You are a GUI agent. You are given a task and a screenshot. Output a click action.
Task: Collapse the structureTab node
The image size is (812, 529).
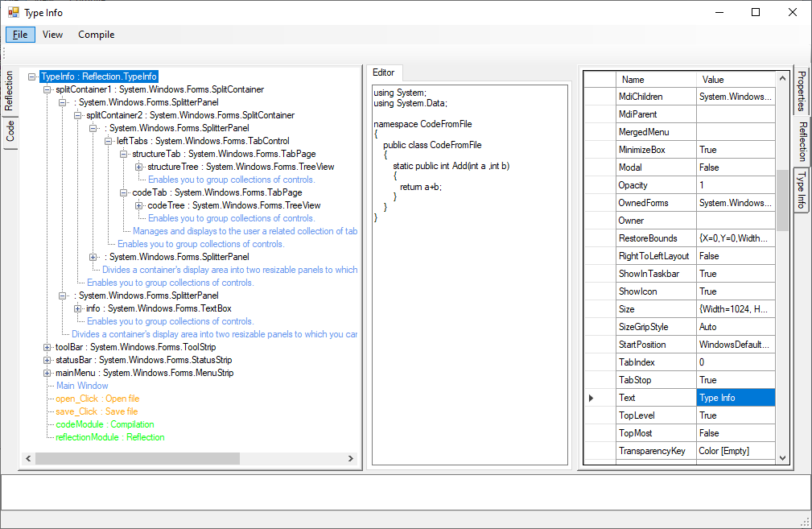point(124,154)
